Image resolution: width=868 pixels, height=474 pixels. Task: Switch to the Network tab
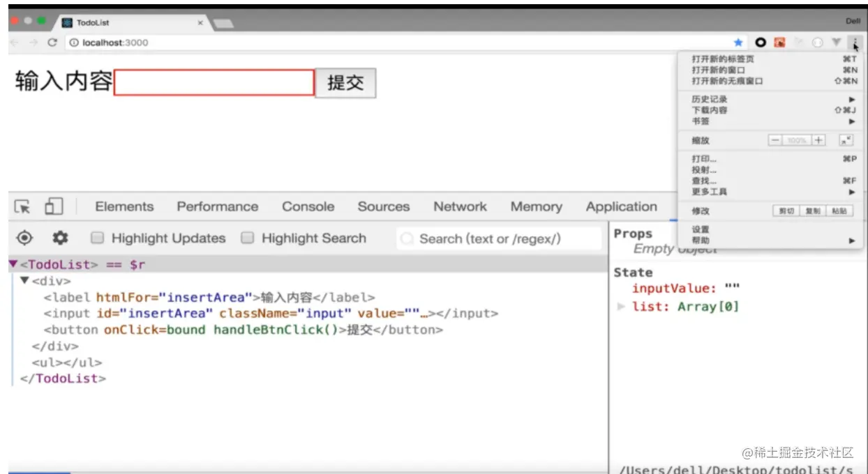pos(460,206)
